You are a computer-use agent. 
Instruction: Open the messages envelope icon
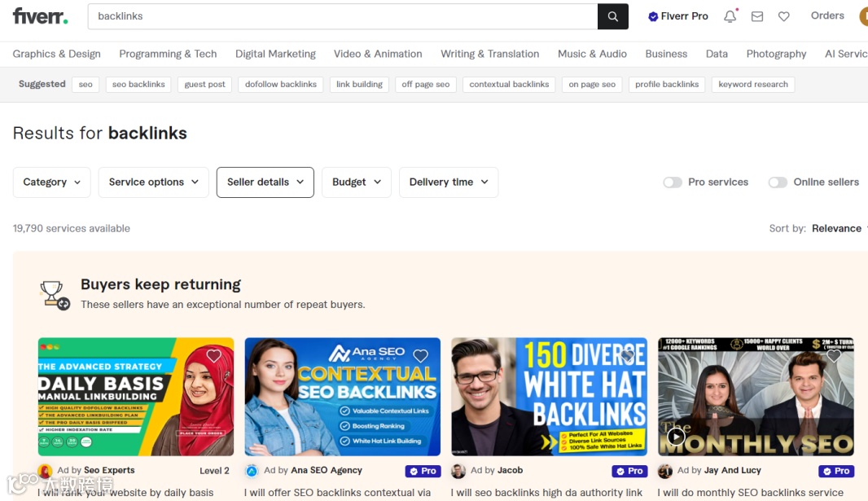pos(756,16)
